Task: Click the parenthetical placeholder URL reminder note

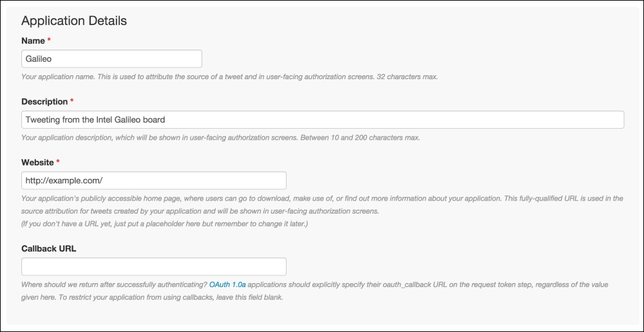Action: [x=164, y=225]
